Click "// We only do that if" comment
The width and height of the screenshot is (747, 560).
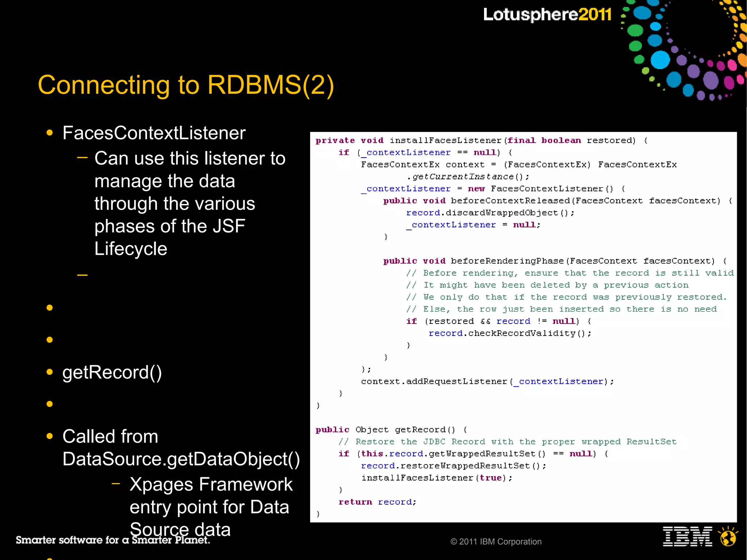pyautogui.click(x=566, y=297)
